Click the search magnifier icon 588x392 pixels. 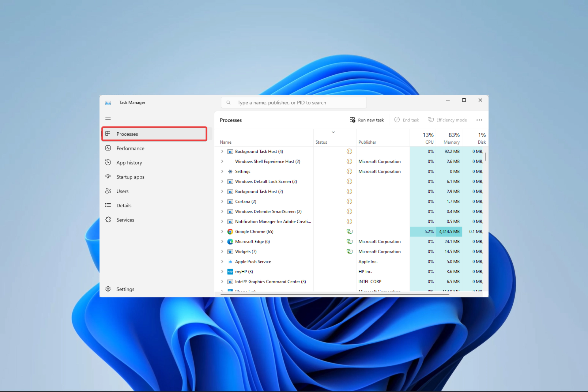(x=228, y=103)
